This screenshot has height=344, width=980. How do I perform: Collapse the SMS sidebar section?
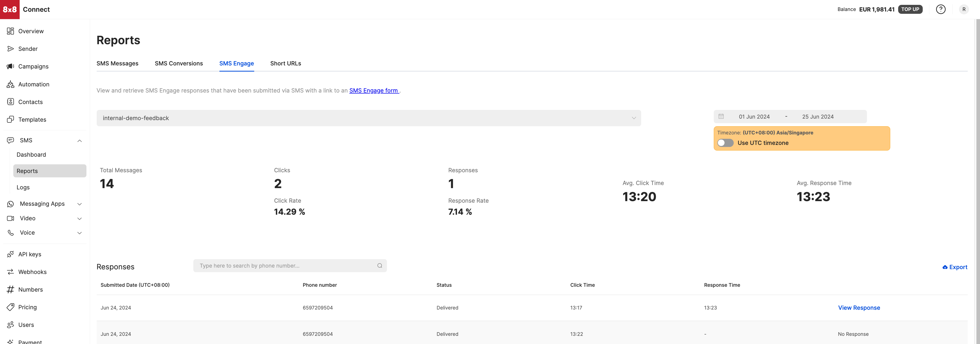point(80,141)
